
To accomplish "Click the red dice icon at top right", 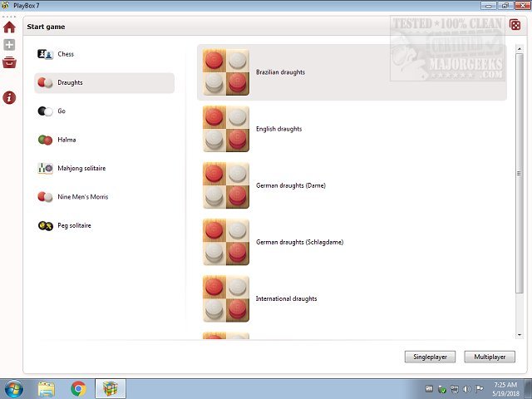I will pos(515,25).
